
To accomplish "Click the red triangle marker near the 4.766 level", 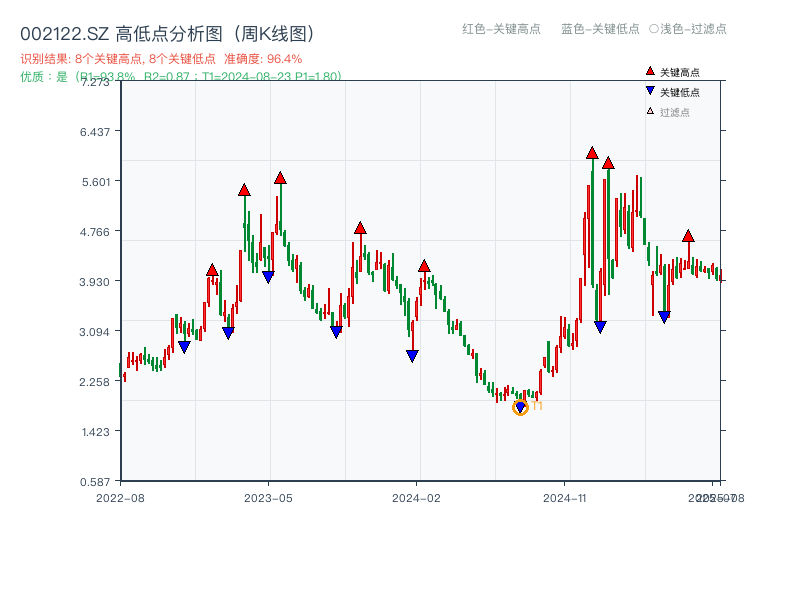I will tap(358, 227).
